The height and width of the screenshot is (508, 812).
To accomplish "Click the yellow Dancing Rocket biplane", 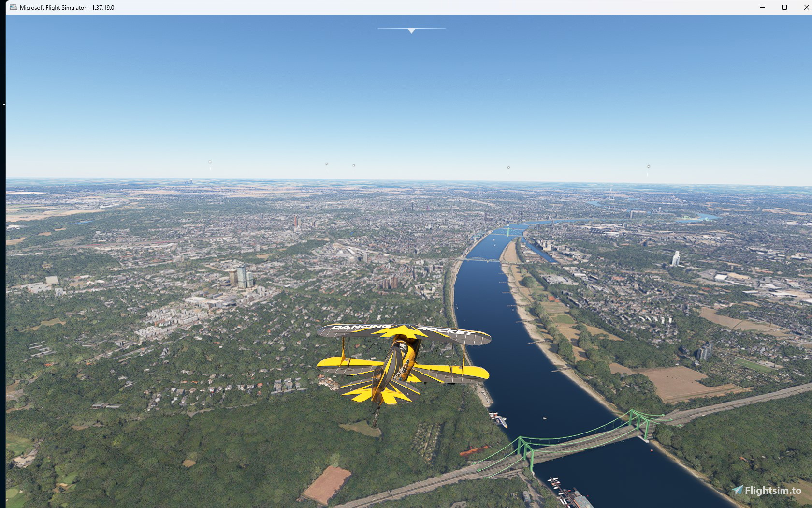I will click(404, 362).
